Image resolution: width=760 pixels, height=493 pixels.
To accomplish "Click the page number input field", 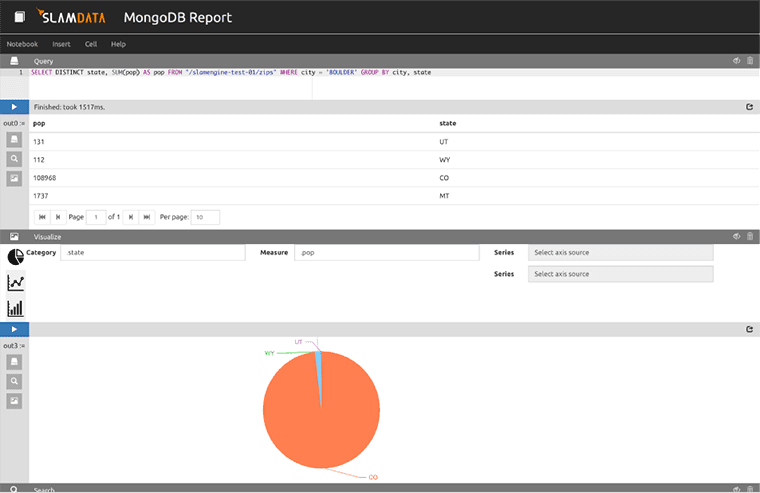I will (96, 217).
